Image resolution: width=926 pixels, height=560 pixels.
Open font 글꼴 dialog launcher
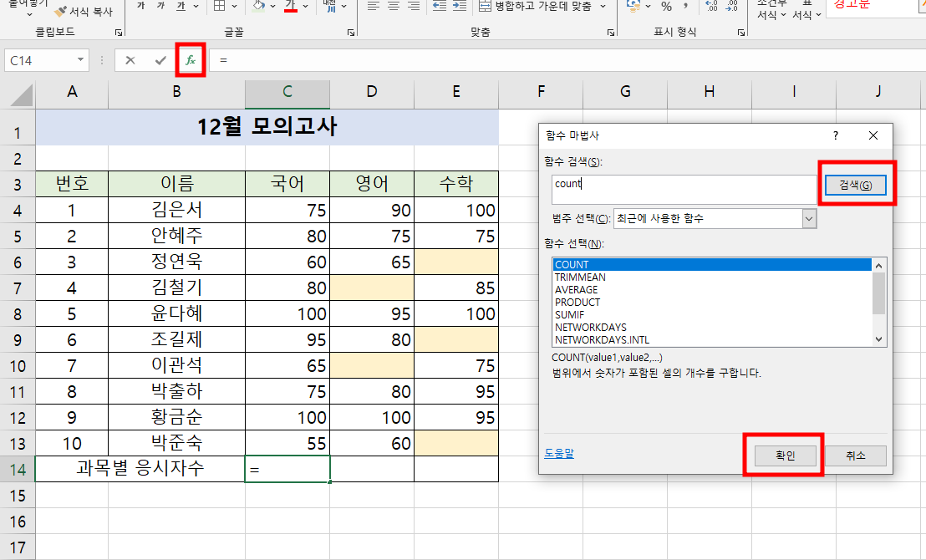[x=351, y=33]
